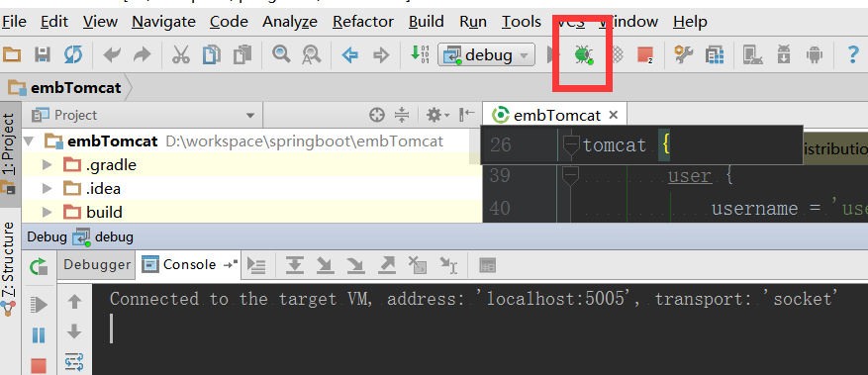Fold the tomcat block at line 26
This screenshot has width=868, height=375.
click(571, 144)
